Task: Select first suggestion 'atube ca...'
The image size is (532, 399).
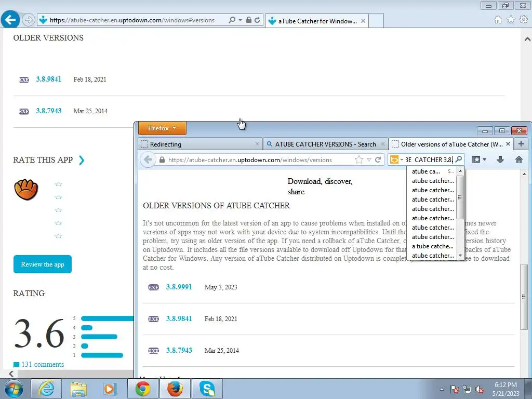Action: tap(432, 171)
